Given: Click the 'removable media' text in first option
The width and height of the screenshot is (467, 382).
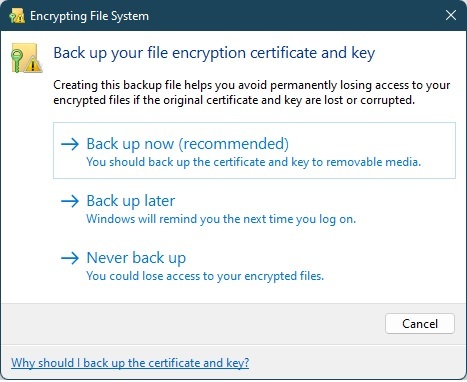Looking at the screenshot, I should [x=373, y=162].
